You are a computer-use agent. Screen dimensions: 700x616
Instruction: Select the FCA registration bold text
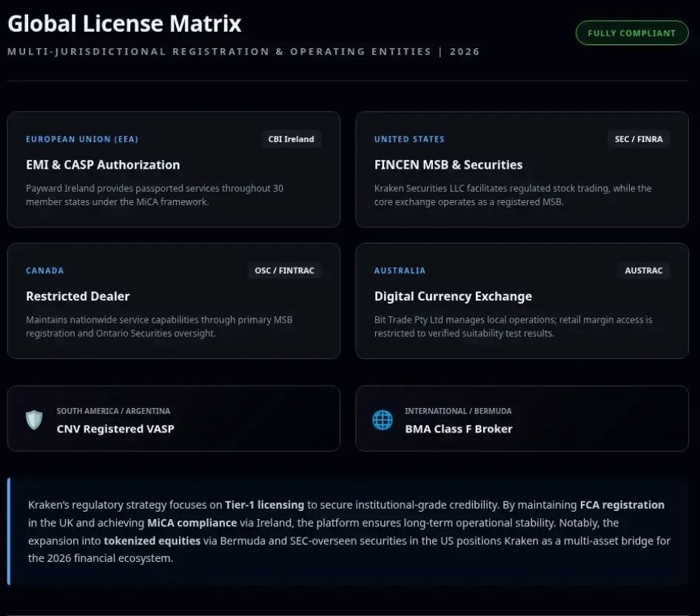coord(622,504)
